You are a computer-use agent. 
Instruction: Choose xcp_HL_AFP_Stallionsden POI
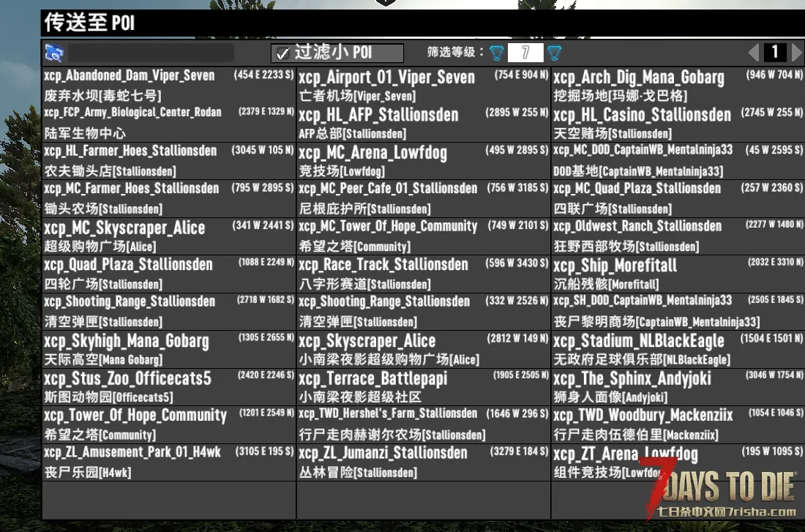point(424,123)
